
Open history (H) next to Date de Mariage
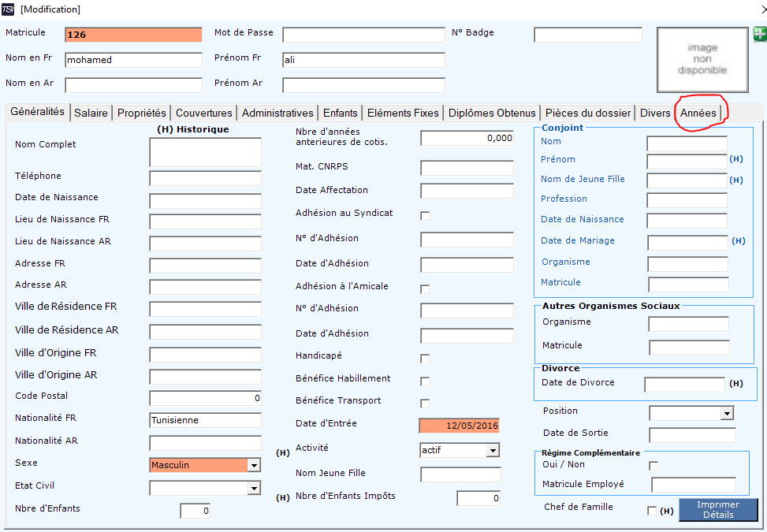pyautogui.click(x=739, y=240)
